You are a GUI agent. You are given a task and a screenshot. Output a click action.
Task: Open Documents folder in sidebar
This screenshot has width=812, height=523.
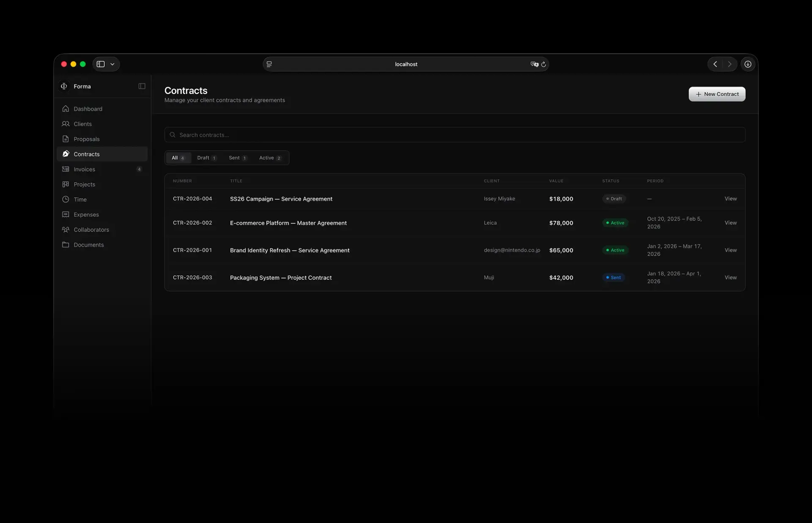88,245
